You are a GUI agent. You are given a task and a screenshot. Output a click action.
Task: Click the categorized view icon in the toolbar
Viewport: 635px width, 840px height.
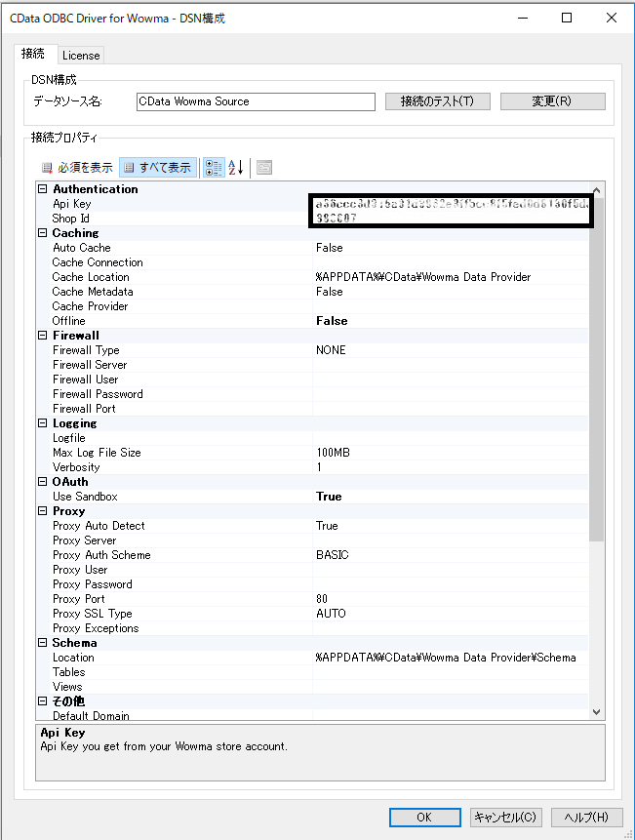point(214,168)
